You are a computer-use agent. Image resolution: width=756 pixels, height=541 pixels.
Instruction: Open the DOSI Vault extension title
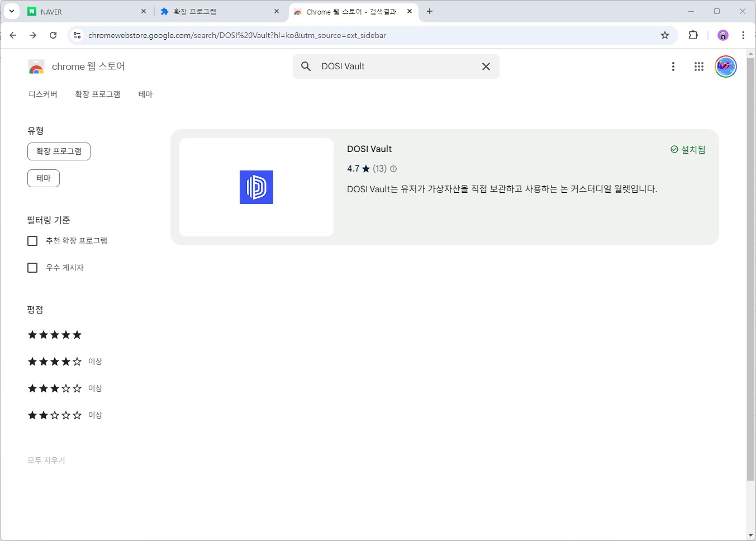pos(369,149)
